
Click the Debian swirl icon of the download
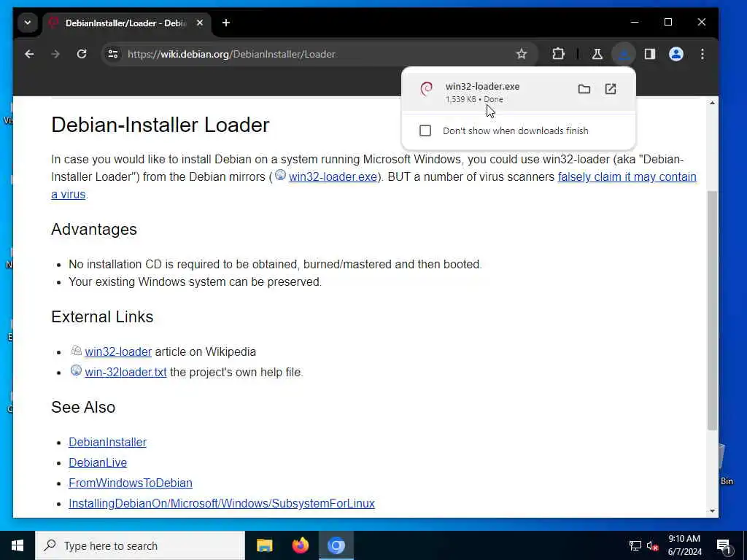pos(426,89)
